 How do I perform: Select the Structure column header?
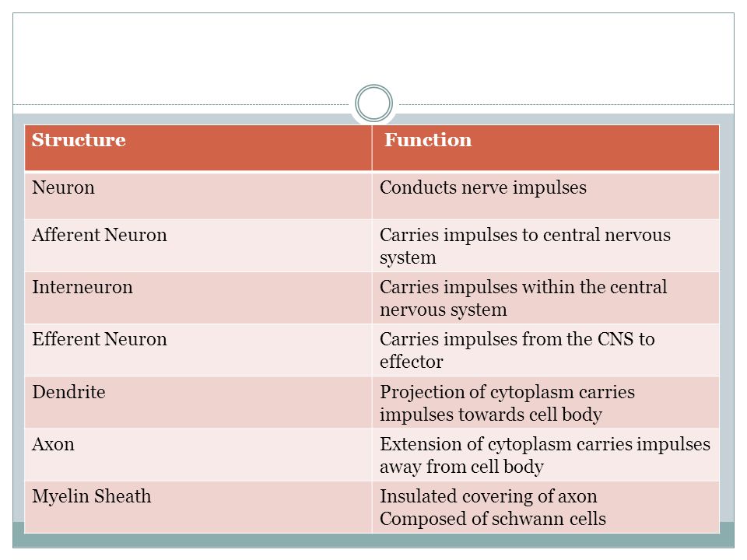[x=198, y=148]
